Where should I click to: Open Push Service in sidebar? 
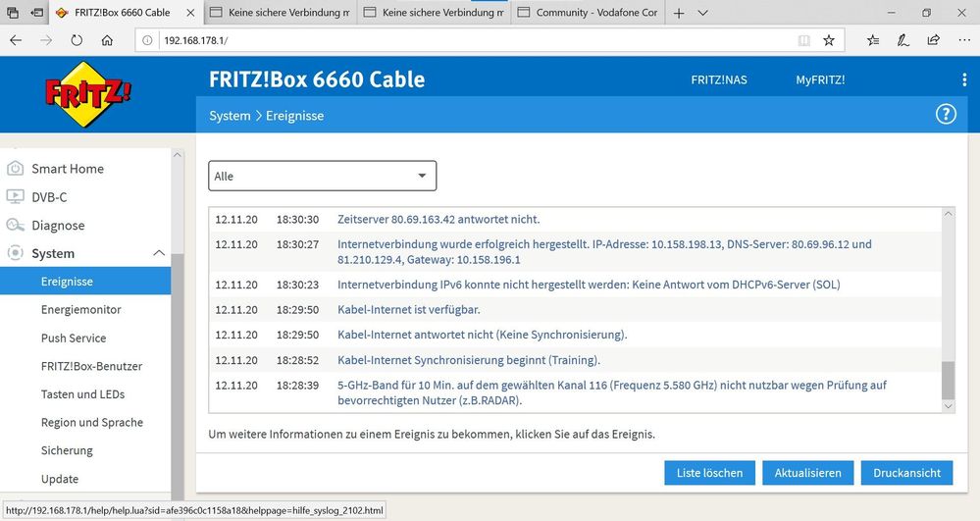74,338
